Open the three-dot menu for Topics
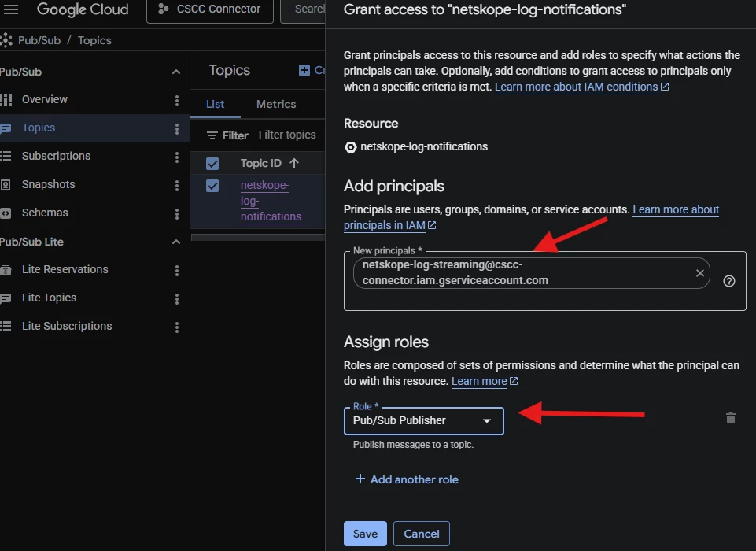This screenshot has width=756, height=551. [177, 129]
